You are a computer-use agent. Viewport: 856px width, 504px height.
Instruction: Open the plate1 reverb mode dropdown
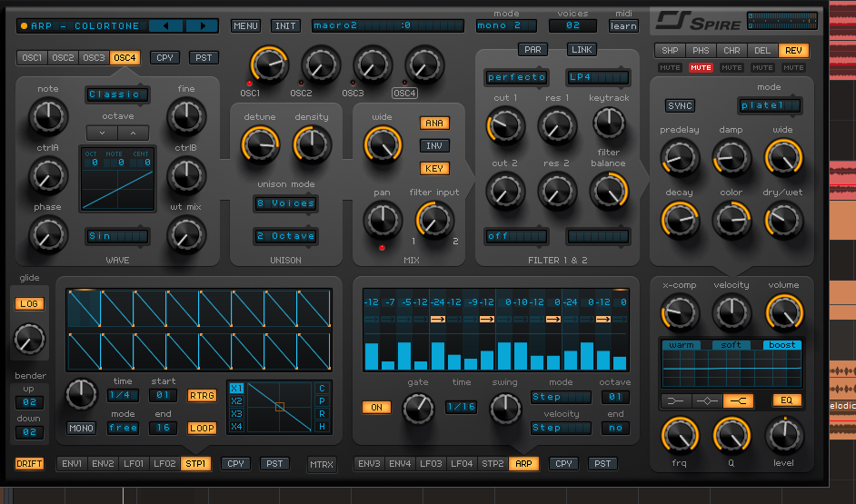[x=769, y=105]
